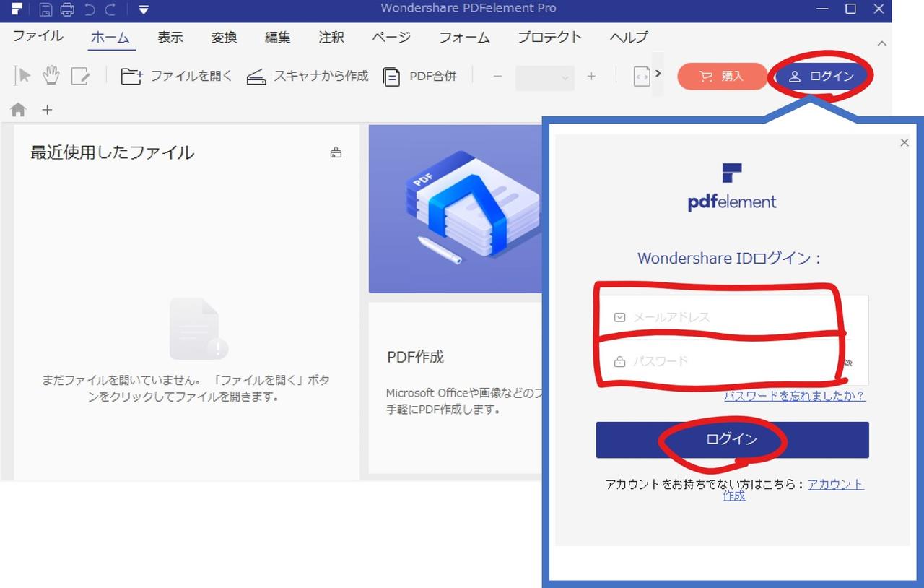This screenshot has width=924, height=588.
Task: Click PDF合併 toolbar button
Action: [420, 76]
